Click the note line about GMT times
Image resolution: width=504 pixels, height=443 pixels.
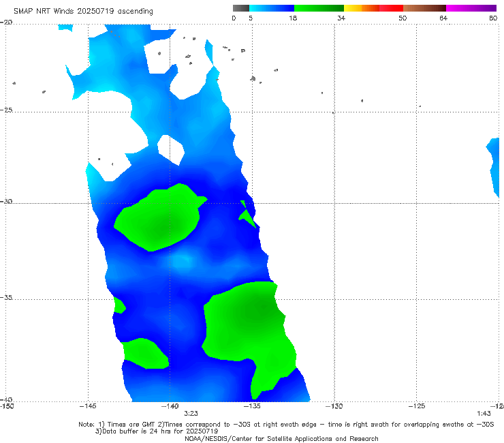(x=286, y=425)
